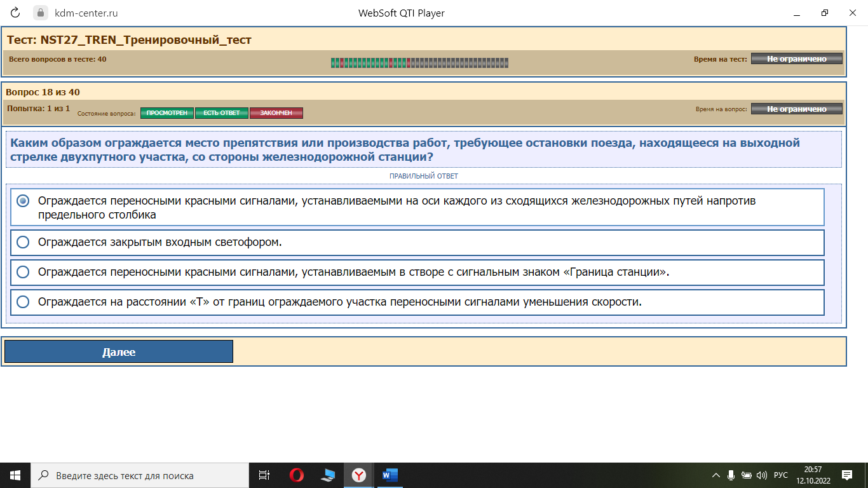Image resolution: width=868 pixels, height=488 pixels.
Task: Click the Далее button
Action: pos(119,351)
